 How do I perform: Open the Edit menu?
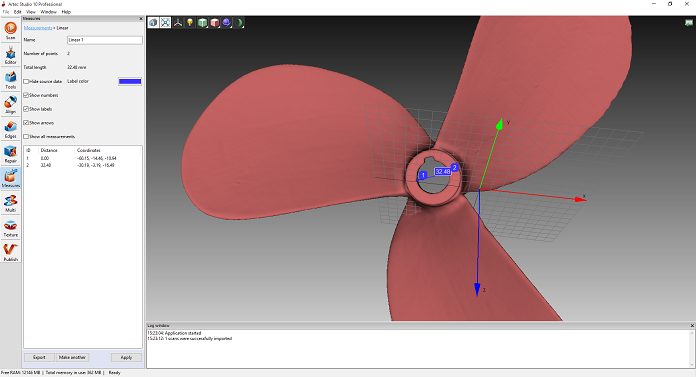tap(17, 12)
